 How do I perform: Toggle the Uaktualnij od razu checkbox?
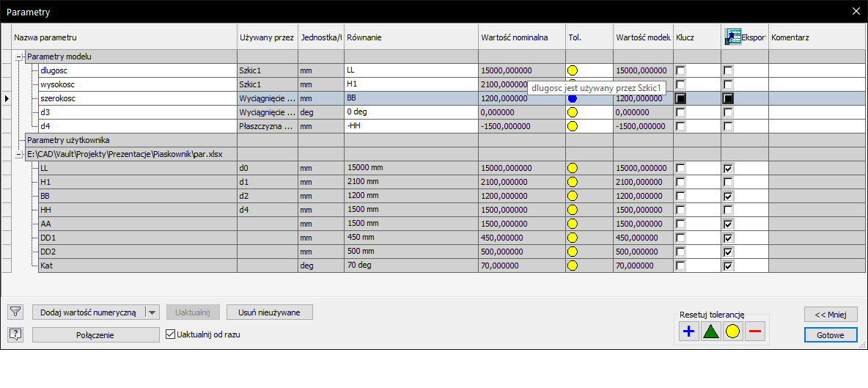click(x=172, y=334)
